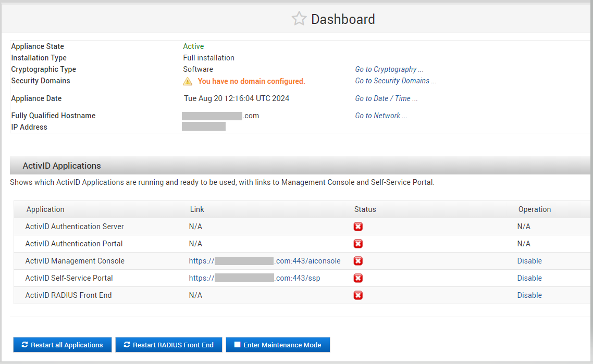The width and height of the screenshot is (593, 364).
Task: Click the Enter Maintenance Mode button
Action: [278, 345]
